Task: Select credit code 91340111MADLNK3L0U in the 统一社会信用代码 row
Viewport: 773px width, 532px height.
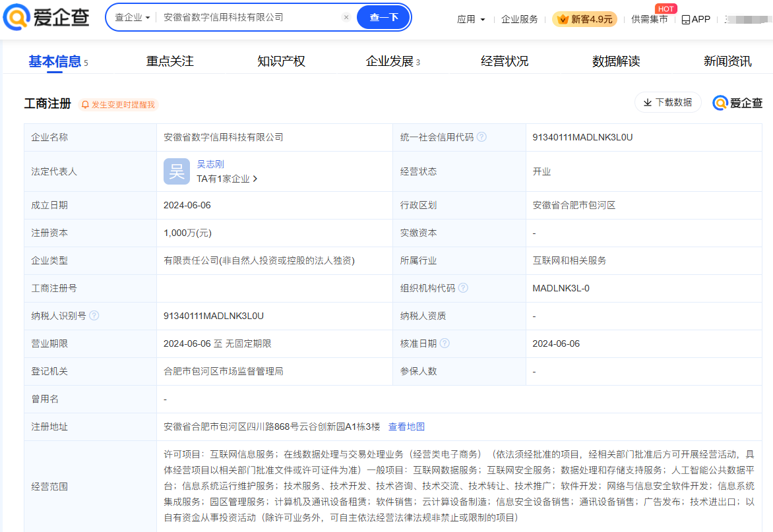Action: pos(582,137)
